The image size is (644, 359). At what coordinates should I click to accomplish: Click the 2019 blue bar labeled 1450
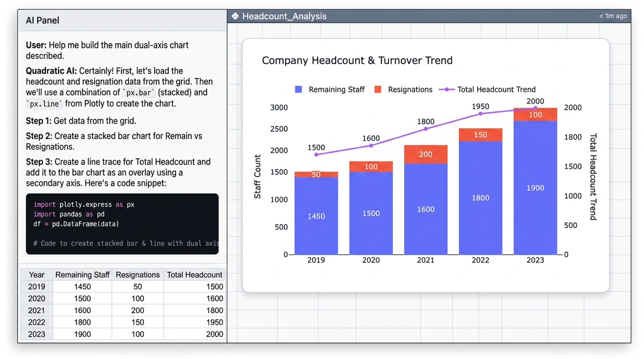click(x=316, y=216)
